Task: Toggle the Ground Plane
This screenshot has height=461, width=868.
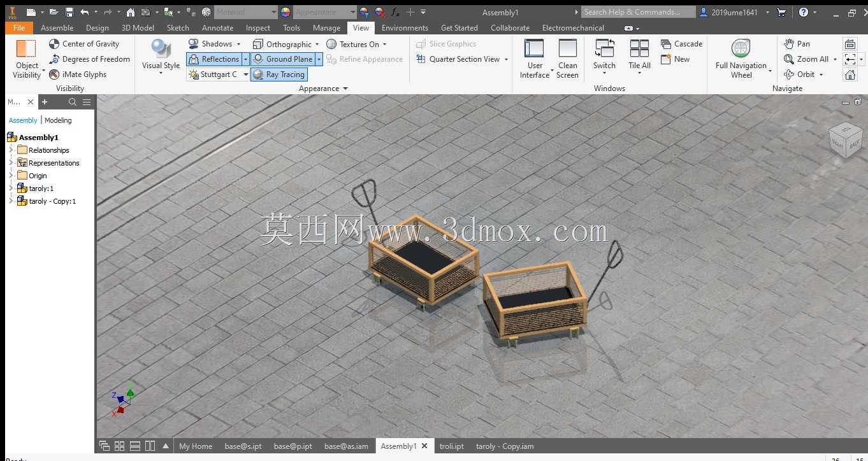Action: [x=283, y=59]
